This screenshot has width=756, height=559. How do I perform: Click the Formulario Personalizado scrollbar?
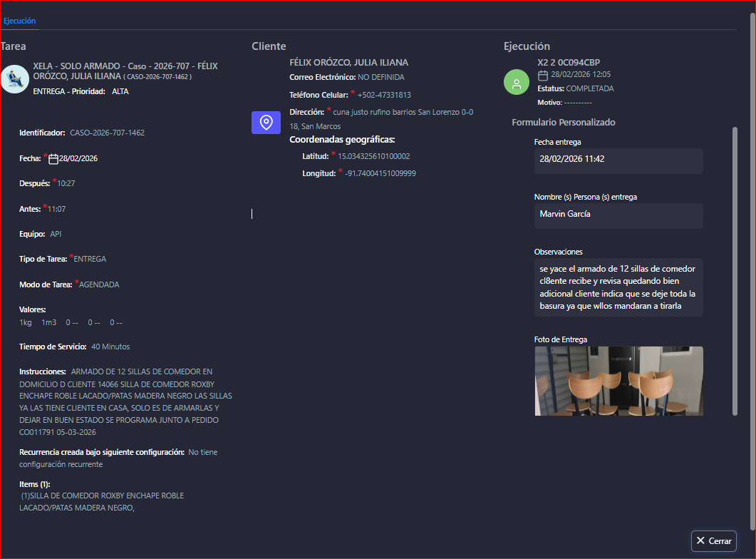(x=735, y=271)
